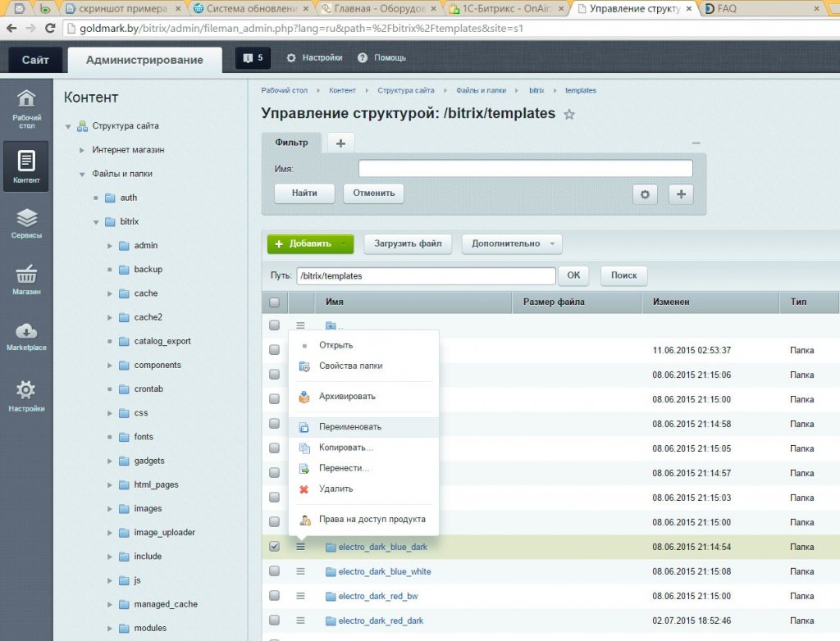
Task: Select Открыть in the context menu
Action: [x=336, y=345]
